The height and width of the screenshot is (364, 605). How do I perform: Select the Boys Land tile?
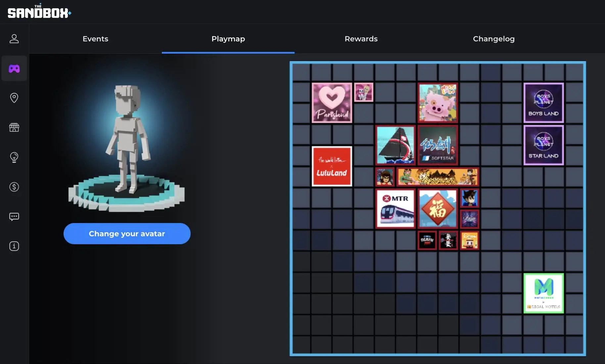543,103
